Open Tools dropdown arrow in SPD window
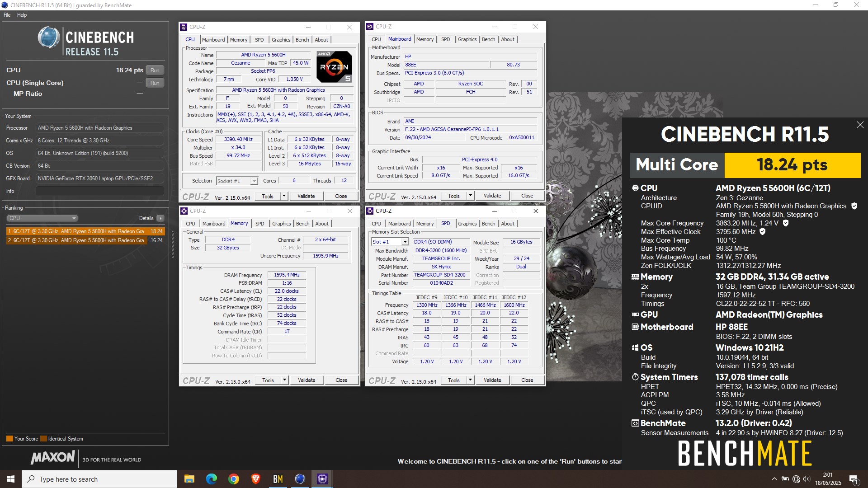This screenshot has height=488, width=868. coord(470,380)
